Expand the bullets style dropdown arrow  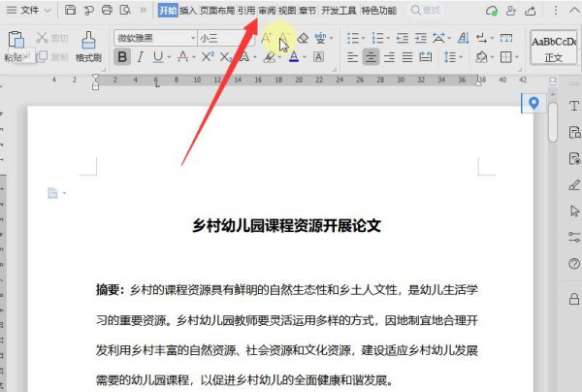pyautogui.click(x=363, y=38)
